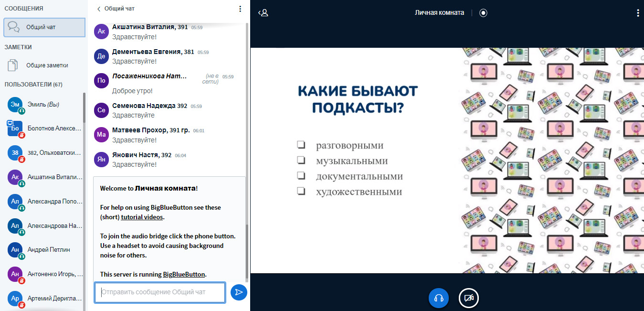Screen dimensions: 644x311
Task: Click Эмиль (Вы) user avatar
Action: [x=15, y=105]
